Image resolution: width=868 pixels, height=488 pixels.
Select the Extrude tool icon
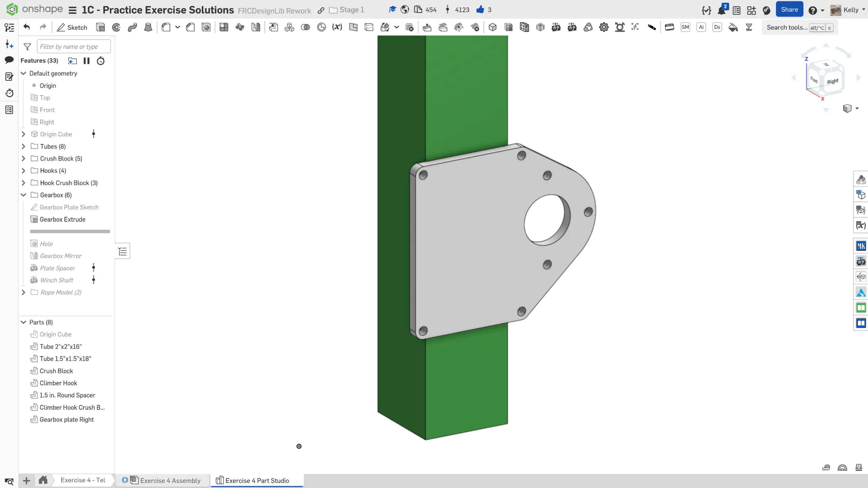[100, 27]
